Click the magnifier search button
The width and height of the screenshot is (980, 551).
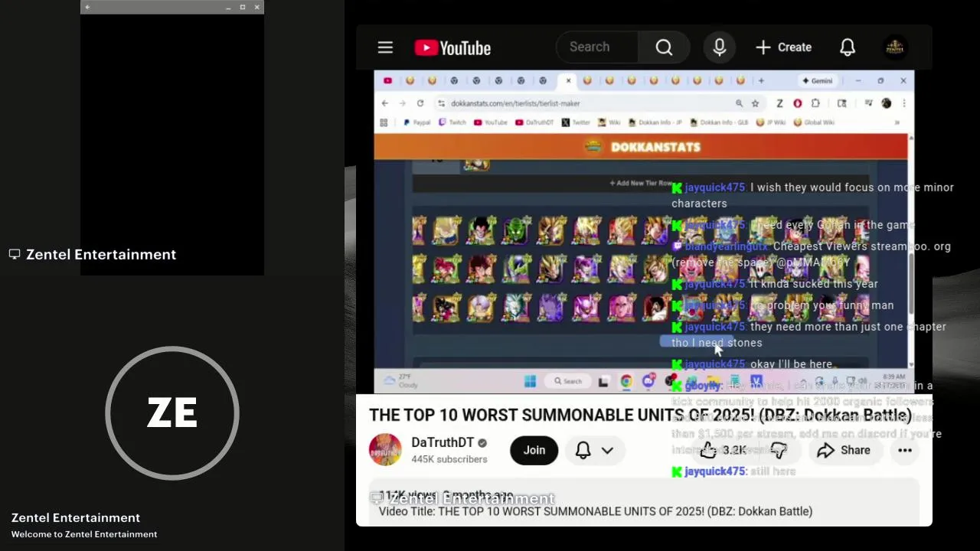click(x=664, y=47)
